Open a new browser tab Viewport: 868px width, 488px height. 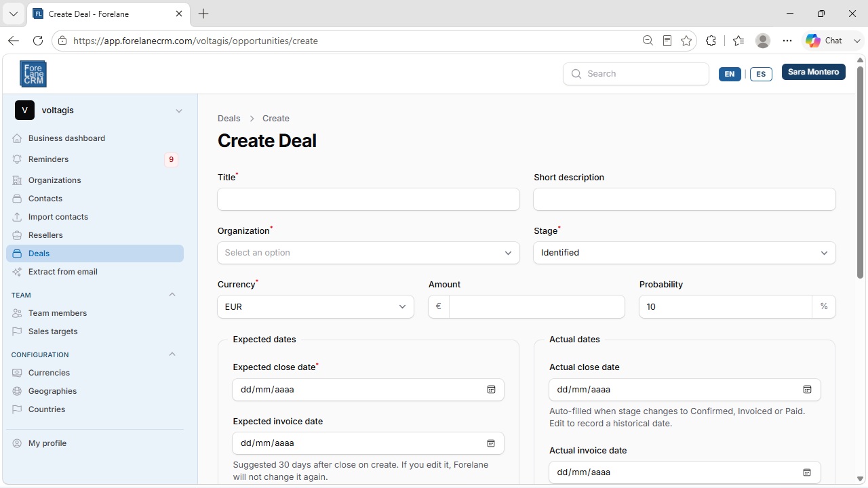click(203, 14)
